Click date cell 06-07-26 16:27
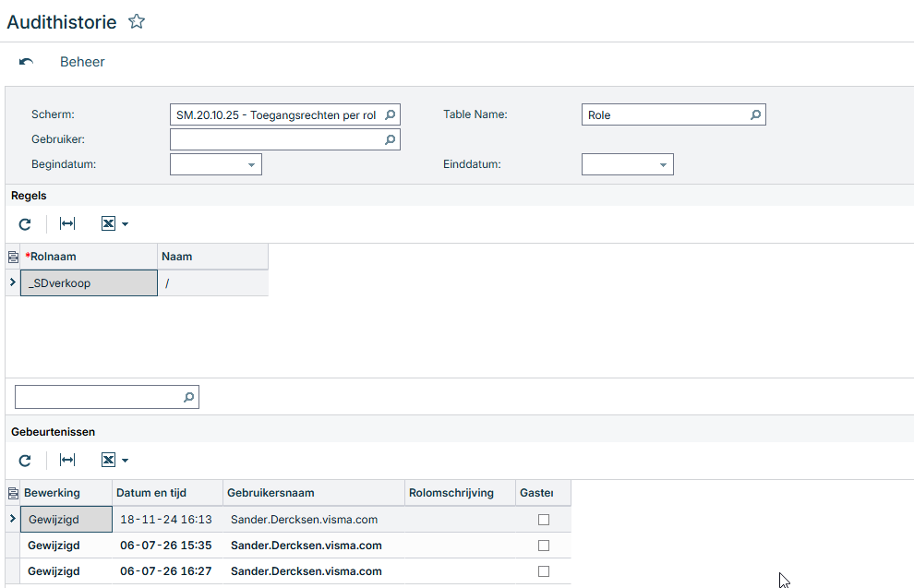This screenshot has height=588, width=914. [167, 571]
